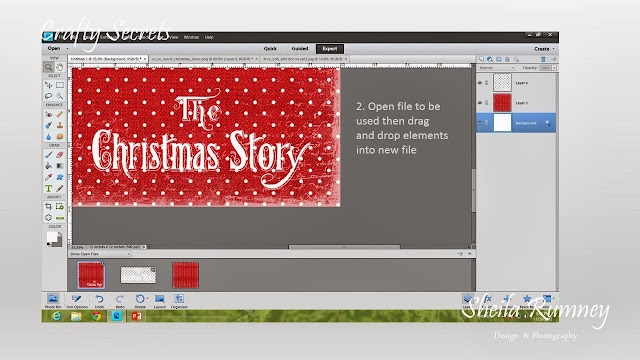
Task: Select the Red Eye Removal tool
Action: click(49, 114)
